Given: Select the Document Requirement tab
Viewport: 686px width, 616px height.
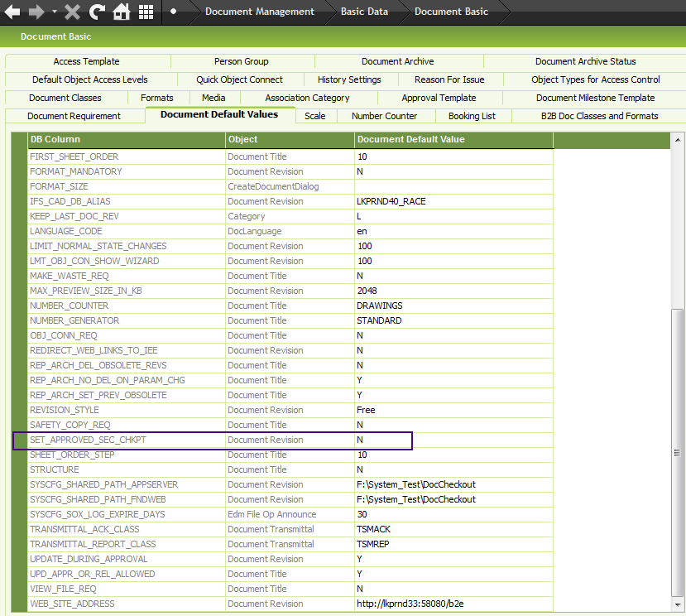Looking at the screenshot, I should pos(74,116).
